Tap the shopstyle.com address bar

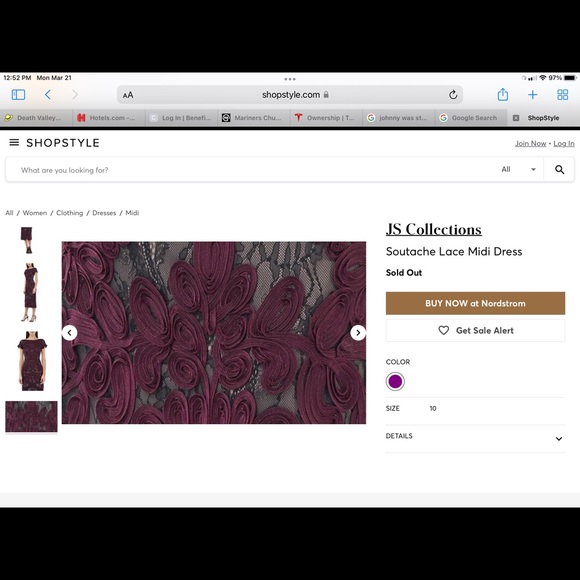[x=290, y=95]
